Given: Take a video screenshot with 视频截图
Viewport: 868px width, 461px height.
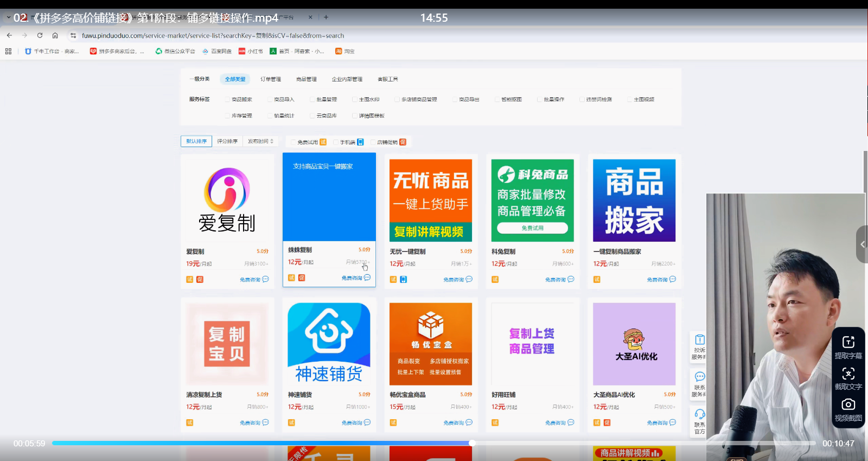Looking at the screenshot, I should 848,405.
